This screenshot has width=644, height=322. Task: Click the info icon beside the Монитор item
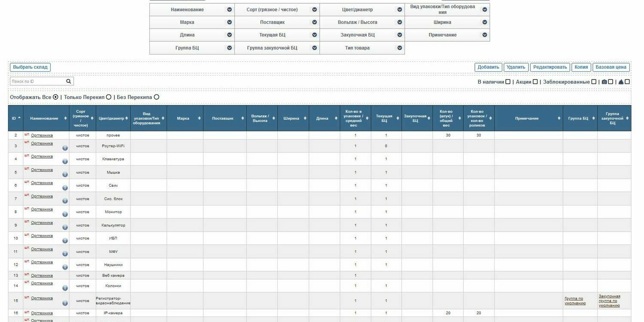point(65,214)
